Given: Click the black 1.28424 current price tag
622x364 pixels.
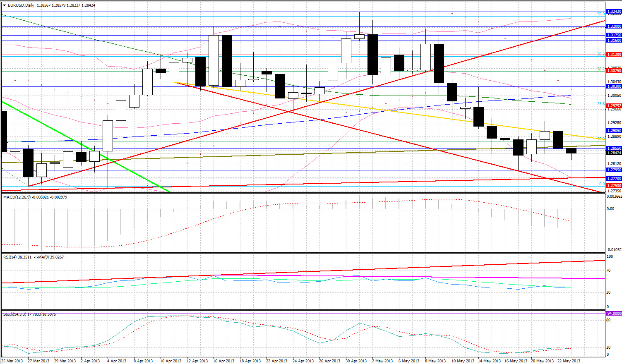Looking at the screenshot, I should coord(614,153).
